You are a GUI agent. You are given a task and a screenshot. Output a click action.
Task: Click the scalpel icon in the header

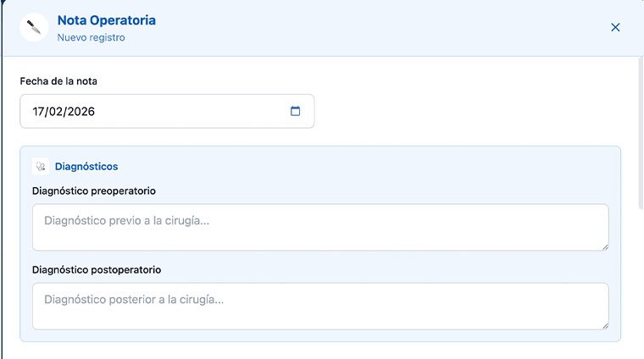[33, 27]
